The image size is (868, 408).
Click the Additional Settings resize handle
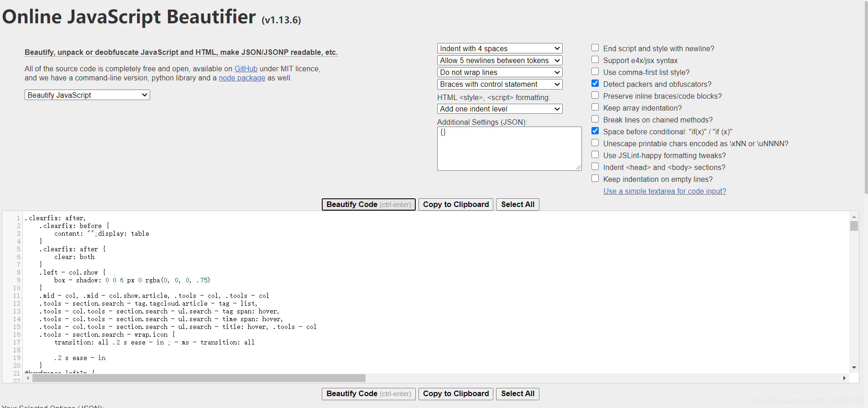tap(578, 167)
